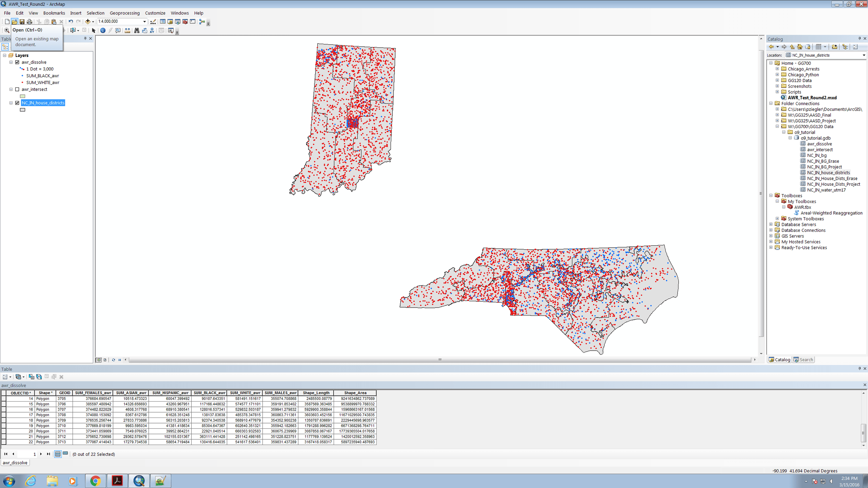
Task: Click the SUM_BLACK_awr blue dot symbol
Action: click(x=23, y=76)
